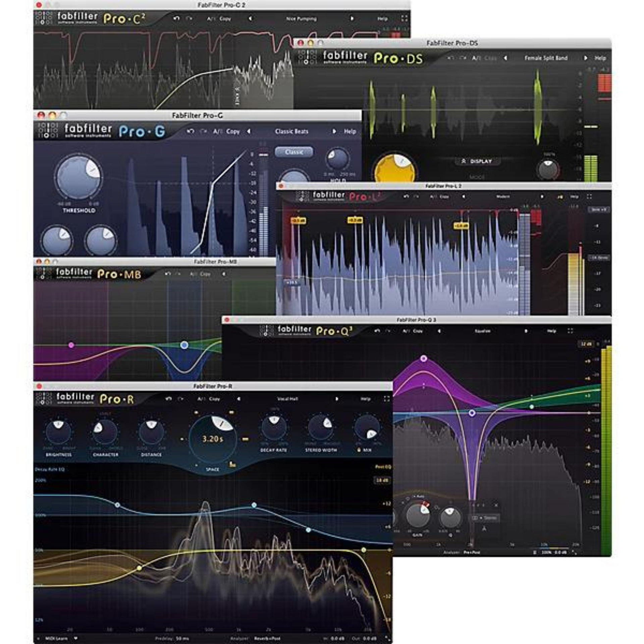Toggle Auto gain in Pro-Q 3 band controls

tap(418, 496)
